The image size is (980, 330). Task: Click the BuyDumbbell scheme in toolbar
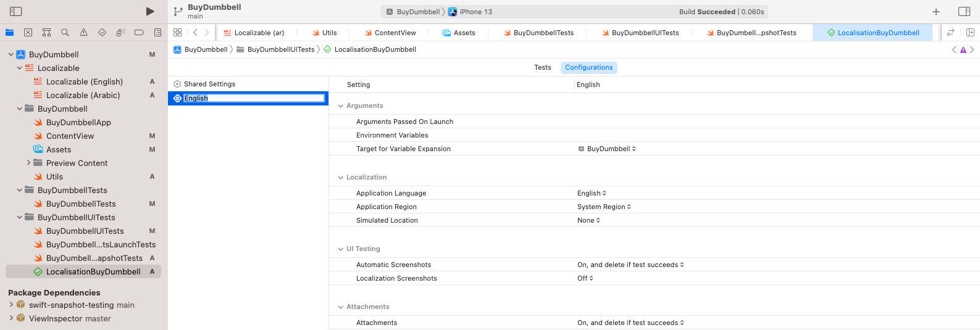tap(413, 12)
